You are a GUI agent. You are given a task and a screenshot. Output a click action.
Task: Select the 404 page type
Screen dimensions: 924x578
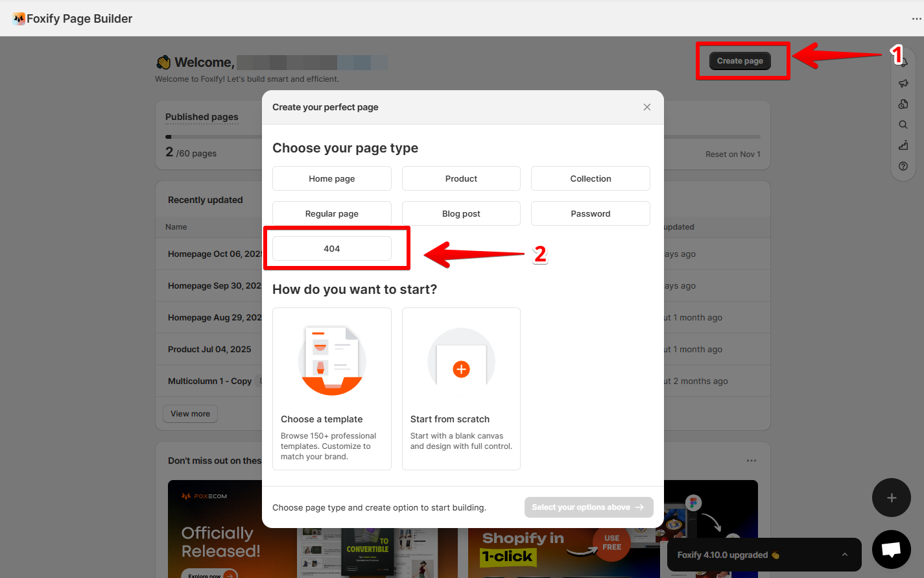click(332, 248)
